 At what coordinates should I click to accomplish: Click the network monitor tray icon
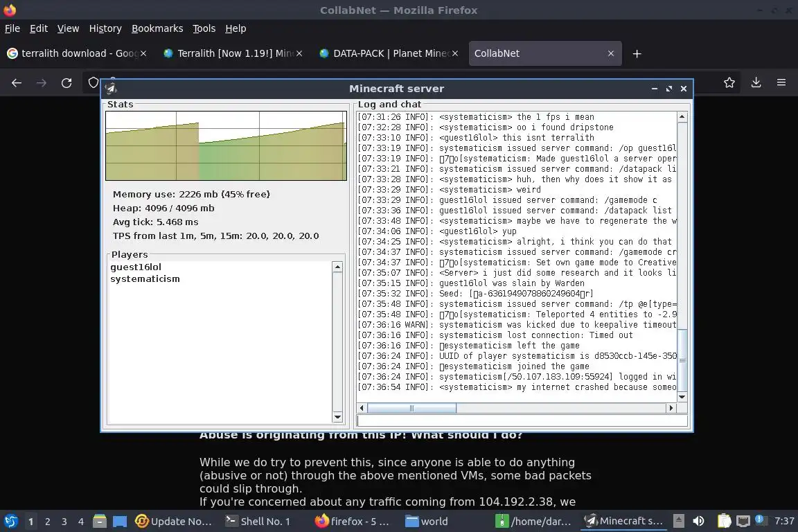point(743,522)
